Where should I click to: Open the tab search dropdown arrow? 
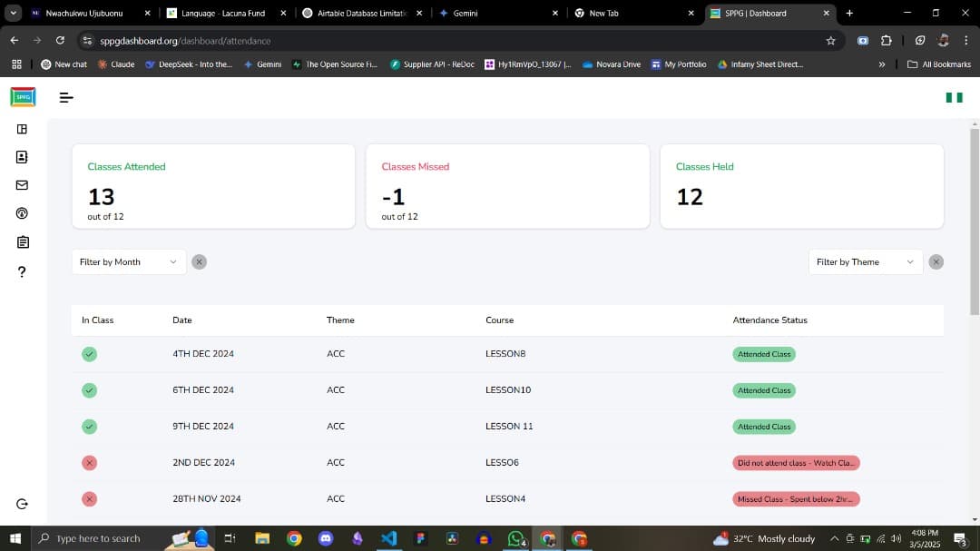(13, 13)
